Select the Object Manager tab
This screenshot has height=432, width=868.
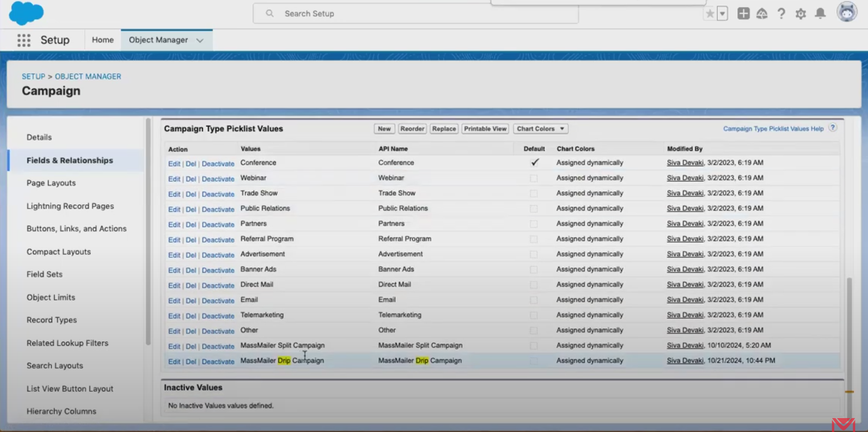coord(158,40)
